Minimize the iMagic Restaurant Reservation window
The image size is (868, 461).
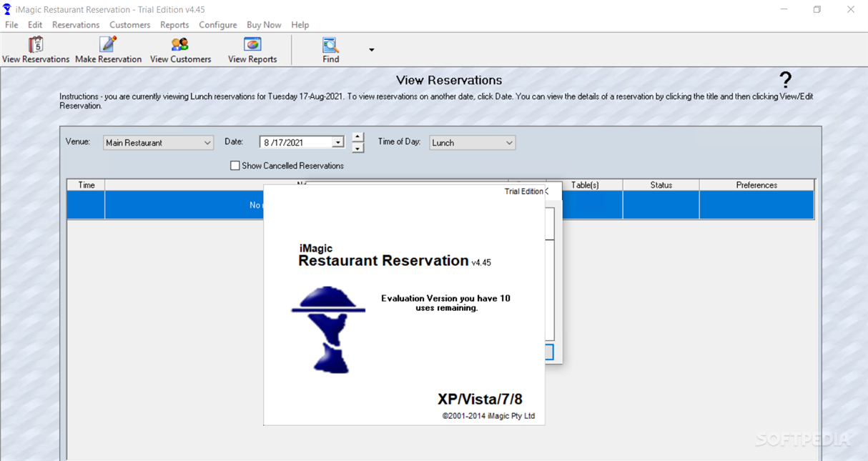coord(783,9)
